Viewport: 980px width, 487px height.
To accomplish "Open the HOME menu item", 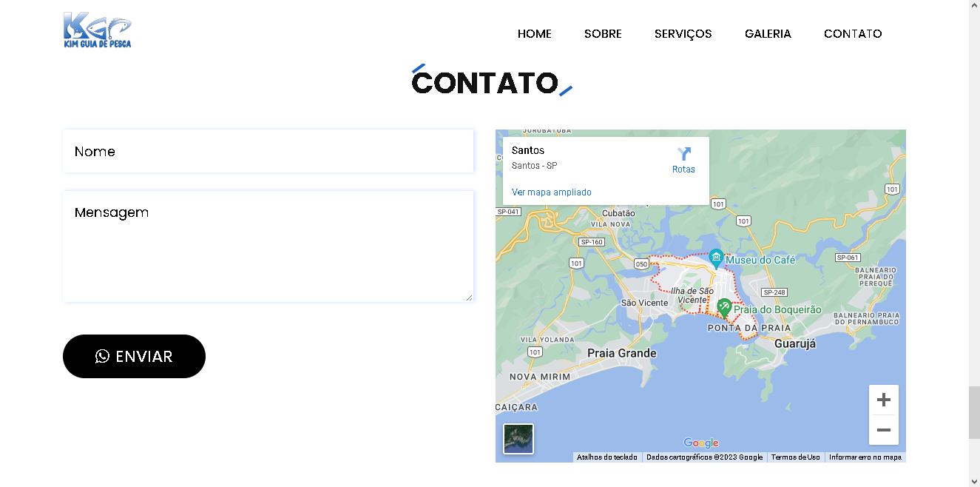I will click(x=534, y=33).
